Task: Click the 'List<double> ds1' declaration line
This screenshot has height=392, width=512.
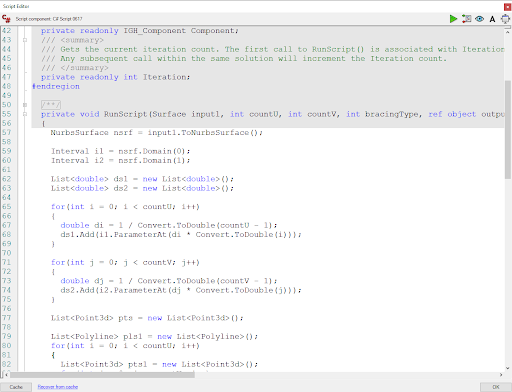Action: pyautogui.click(x=142, y=179)
